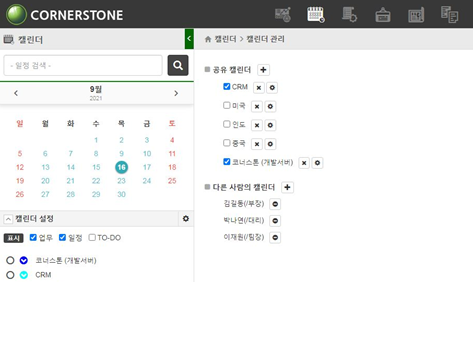Add another person's calendar with plus
This screenshot has width=473, height=364.
[287, 187]
